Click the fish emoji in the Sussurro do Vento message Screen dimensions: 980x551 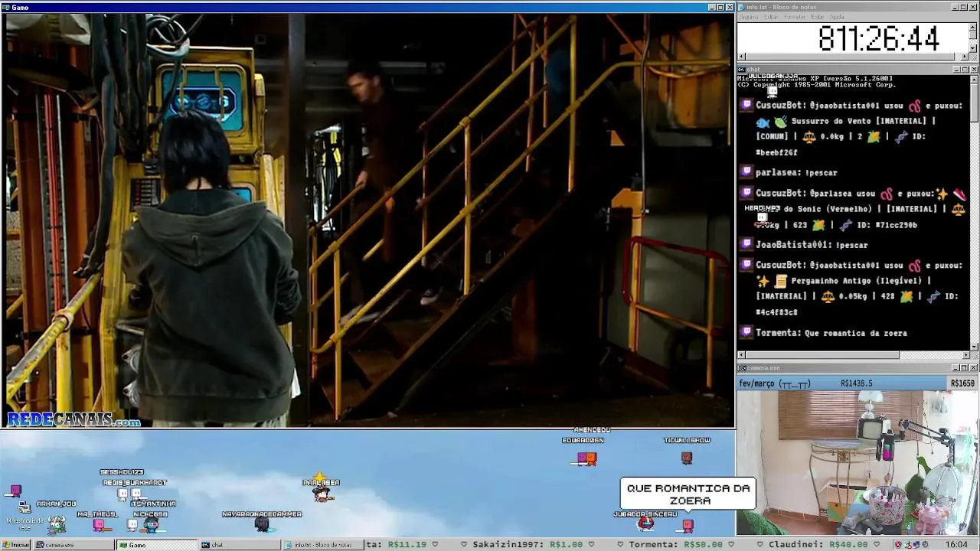pyautogui.click(x=763, y=122)
